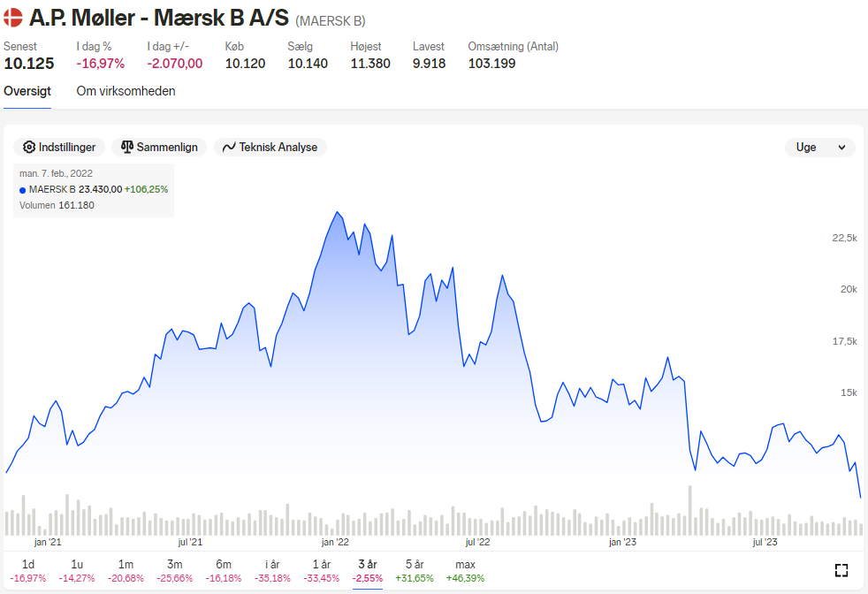Select the 1 år time range
This screenshot has height=594, width=868.
[322, 571]
